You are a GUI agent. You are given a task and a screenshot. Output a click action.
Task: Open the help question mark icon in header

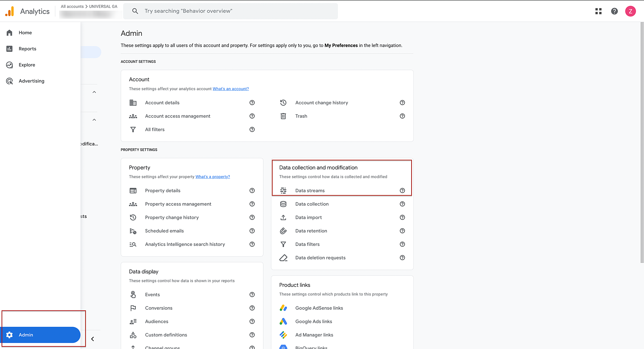tap(614, 11)
